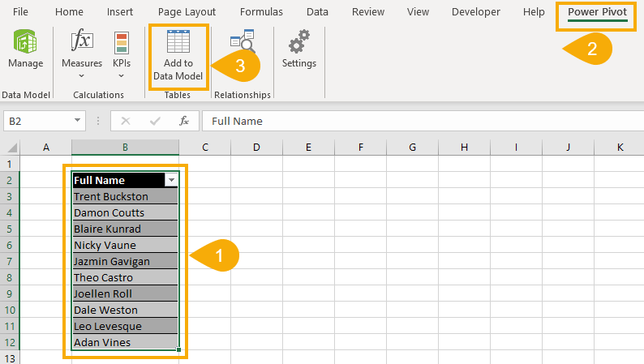Select the Theo Castro cell
Image resolution: width=644 pixels, height=364 pixels.
tap(125, 277)
